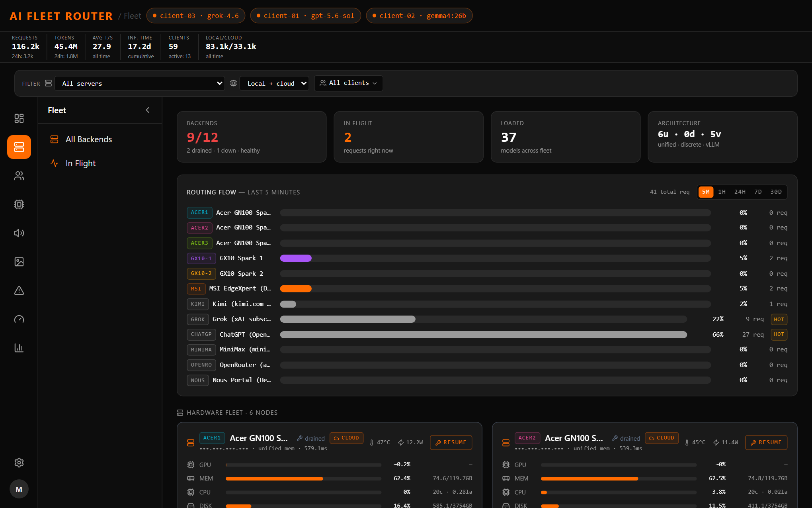The width and height of the screenshot is (812, 508).
Task: Click the M user avatar
Action: pos(19,489)
